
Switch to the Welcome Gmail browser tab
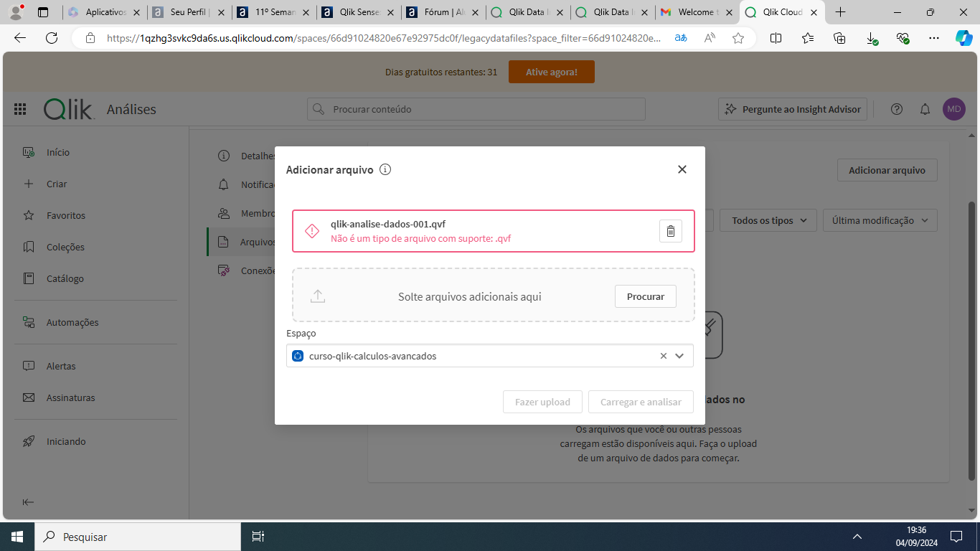(696, 12)
